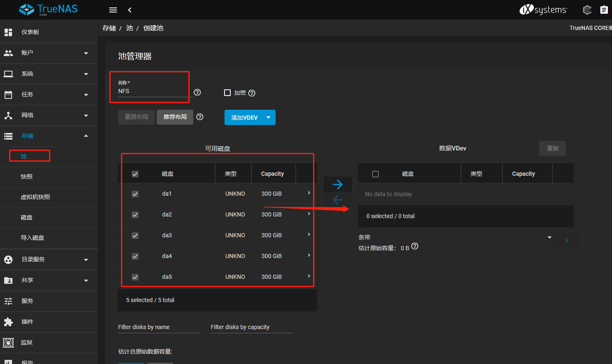Click the 池 breadcrumb link

point(130,28)
